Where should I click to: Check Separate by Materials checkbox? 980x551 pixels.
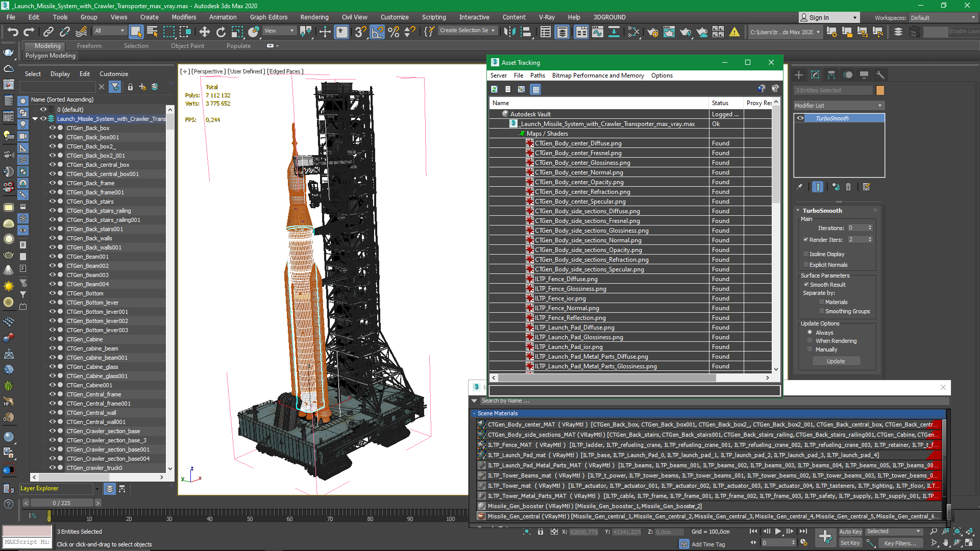821,302
